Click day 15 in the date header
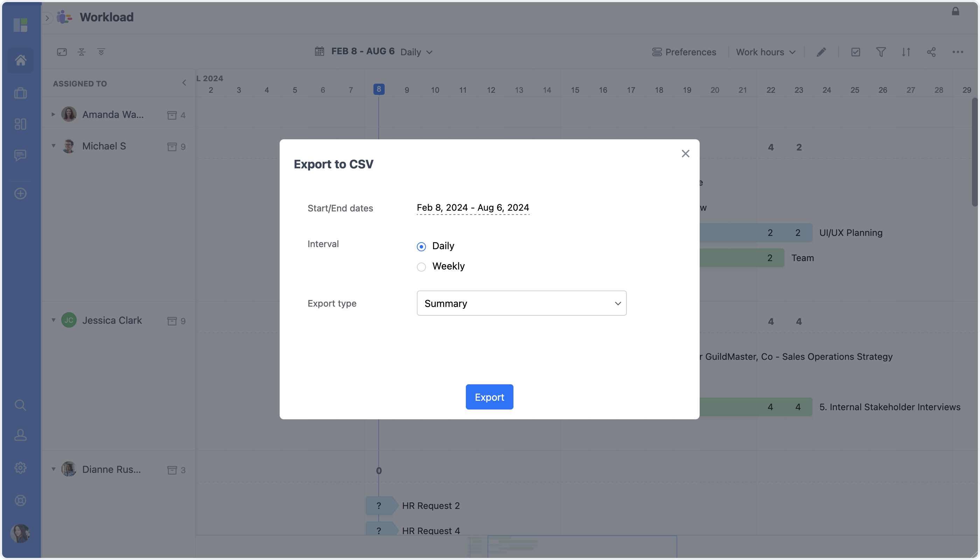The height and width of the screenshot is (560, 980). point(575,90)
